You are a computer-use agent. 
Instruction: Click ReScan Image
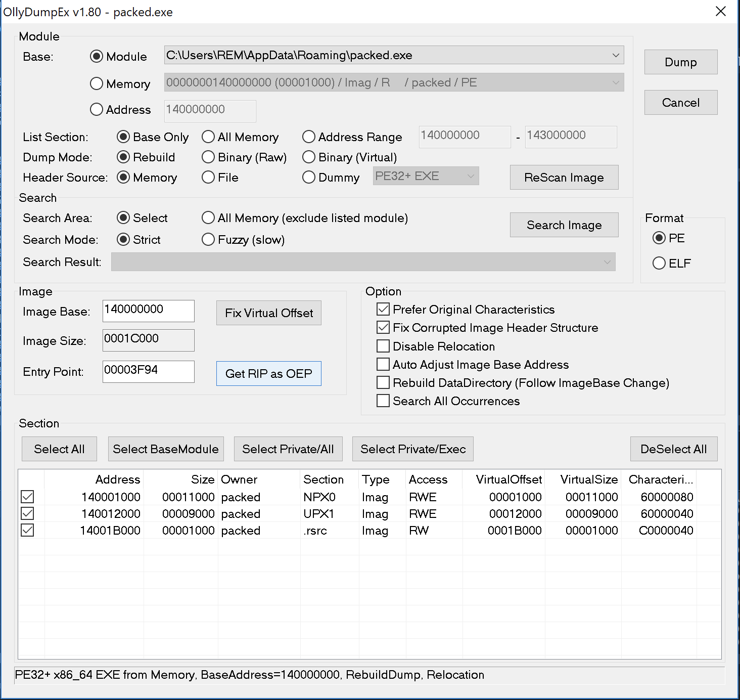coord(564,177)
